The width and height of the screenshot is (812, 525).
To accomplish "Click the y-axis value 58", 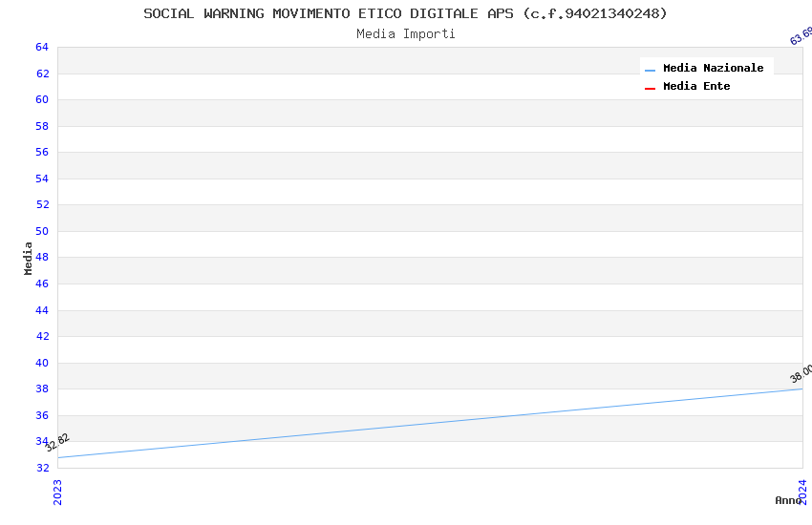I will click(x=42, y=126).
